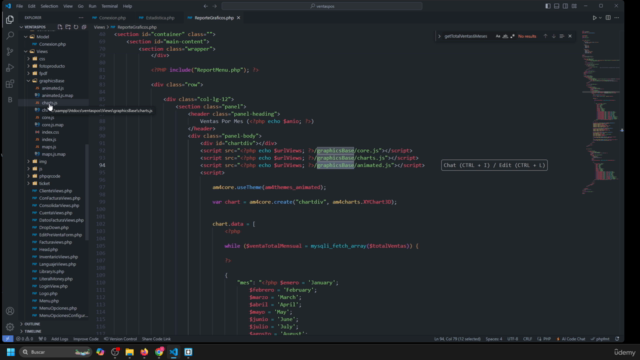Refresh the Explorer file tree

tap(76, 27)
